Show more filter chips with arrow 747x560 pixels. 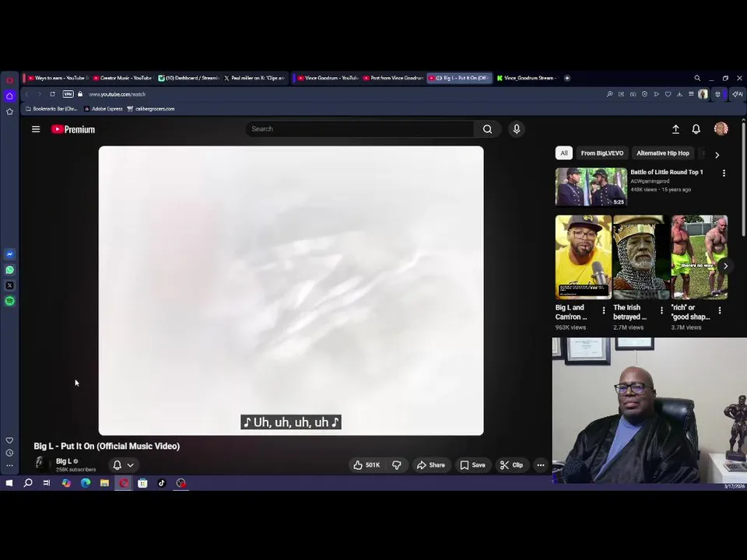click(717, 155)
